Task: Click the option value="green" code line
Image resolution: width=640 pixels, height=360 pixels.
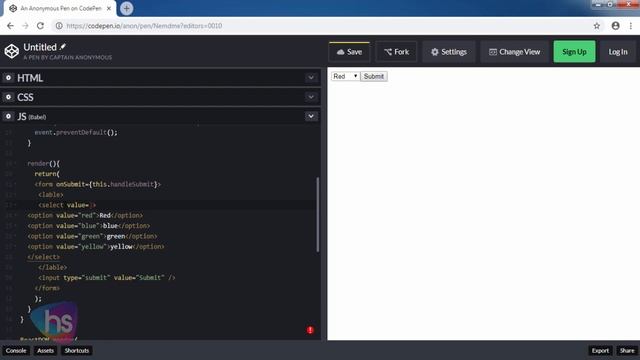Action: [92, 236]
